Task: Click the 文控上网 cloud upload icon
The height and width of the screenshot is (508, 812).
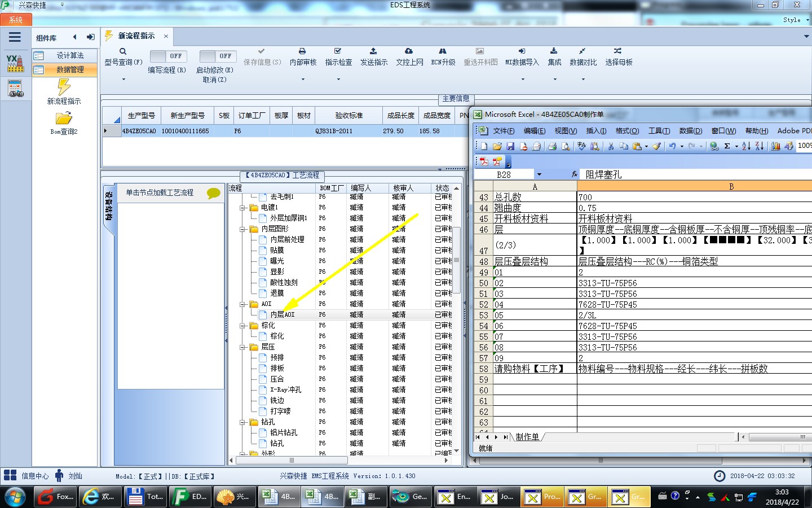Action: tap(409, 51)
